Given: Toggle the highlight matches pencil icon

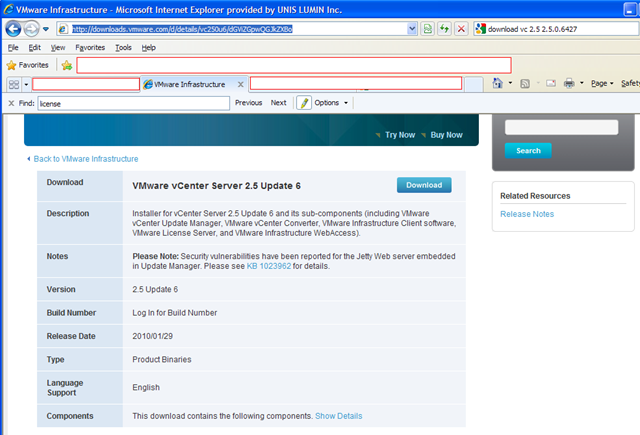Looking at the screenshot, I should pyautogui.click(x=304, y=103).
